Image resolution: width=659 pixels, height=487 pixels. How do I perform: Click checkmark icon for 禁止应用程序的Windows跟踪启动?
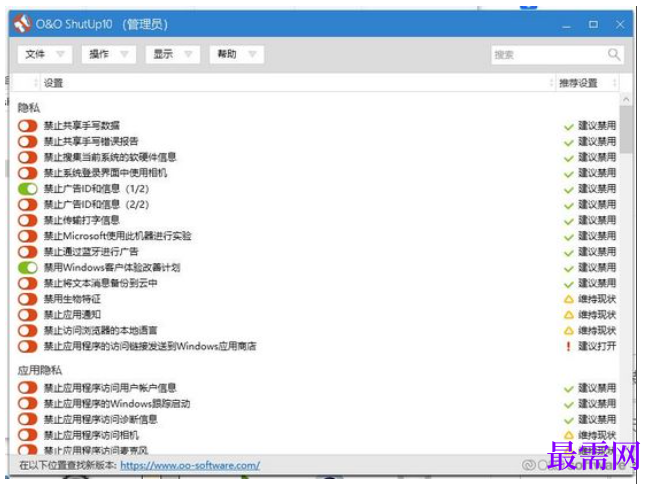pyautogui.click(x=569, y=405)
